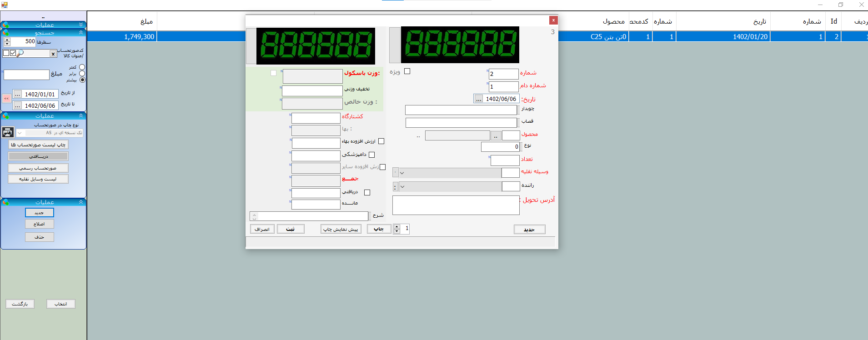Click the آدرس تحویل text area
The image size is (868, 340).
[x=456, y=205]
